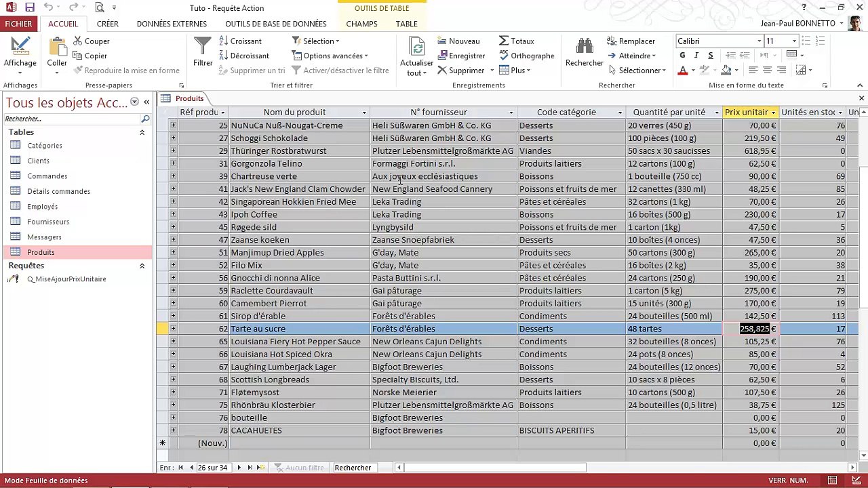This screenshot has width=868, height=488.
Task: Add a new blank record from the navigator
Action: 261,468
